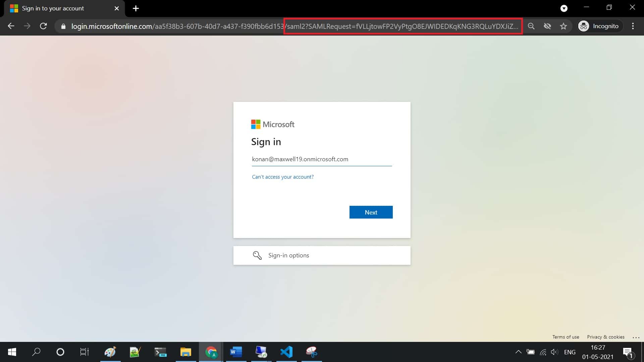Open the notepad image editor taskbar icon

pyautogui.click(x=135, y=352)
